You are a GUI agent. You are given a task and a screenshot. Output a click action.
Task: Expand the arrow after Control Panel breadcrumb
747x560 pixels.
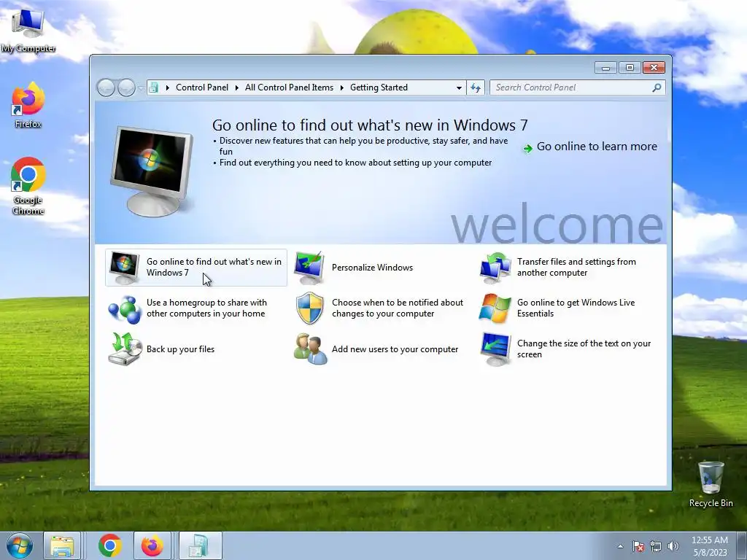click(236, 87)
